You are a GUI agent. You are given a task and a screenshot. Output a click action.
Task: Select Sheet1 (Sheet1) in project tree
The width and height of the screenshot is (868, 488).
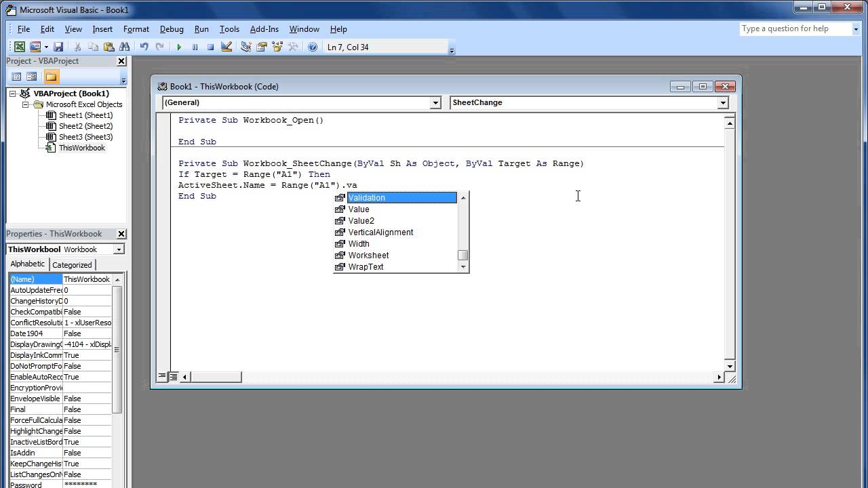(85, 115)
